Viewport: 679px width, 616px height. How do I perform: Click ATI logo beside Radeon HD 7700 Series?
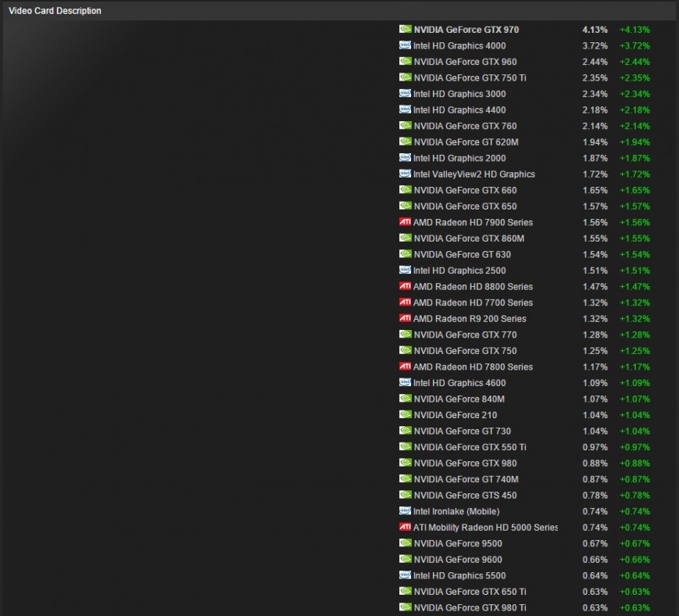point(405,302)
